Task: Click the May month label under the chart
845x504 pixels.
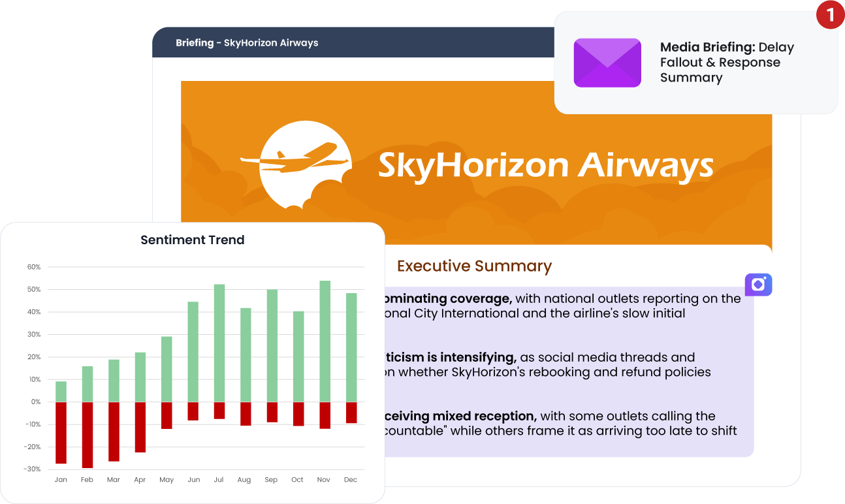Action: pos(167,480)
